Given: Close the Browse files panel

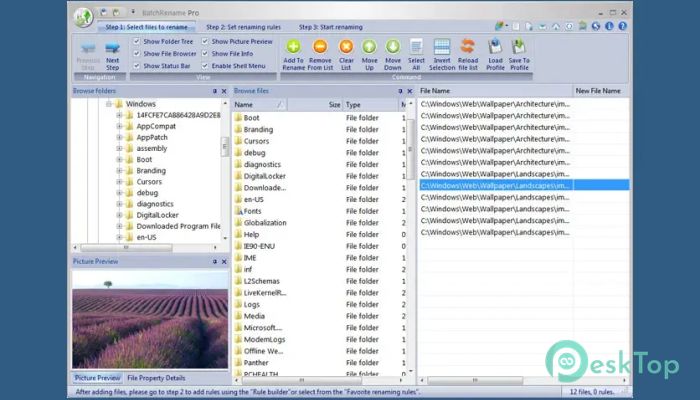Looking at the screenshot, I should tap(410, 91).
